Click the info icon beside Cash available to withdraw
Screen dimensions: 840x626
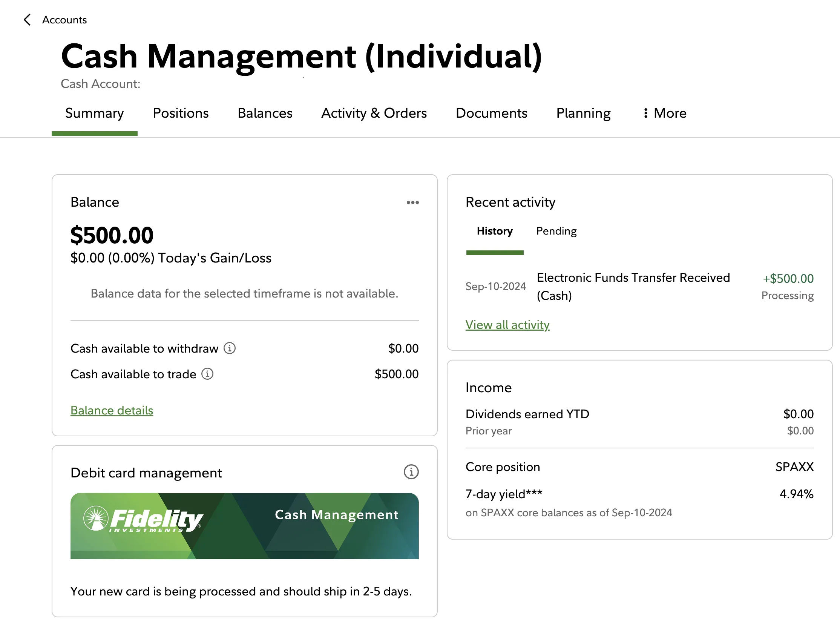coord(230,348)
